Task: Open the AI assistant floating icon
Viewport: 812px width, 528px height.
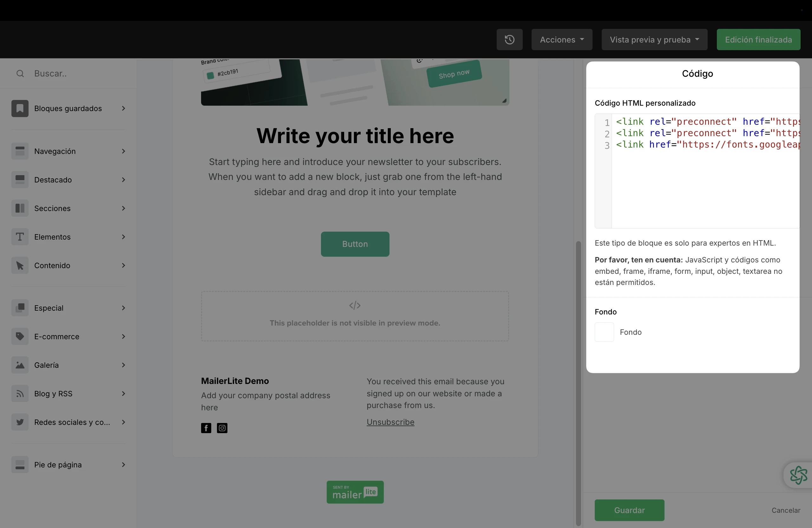Action: [798, 475]
